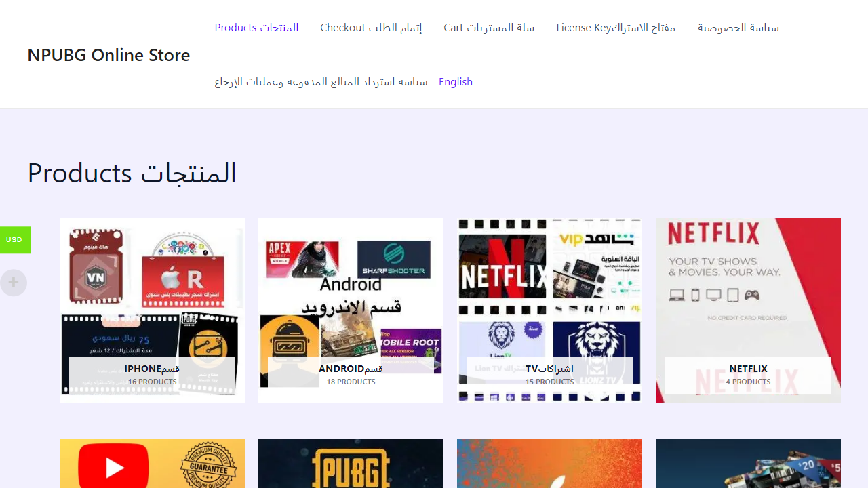This screenshot has width=868, height=488.
Task: Click the Products المنتجات page heading
Action: [132, 174]
